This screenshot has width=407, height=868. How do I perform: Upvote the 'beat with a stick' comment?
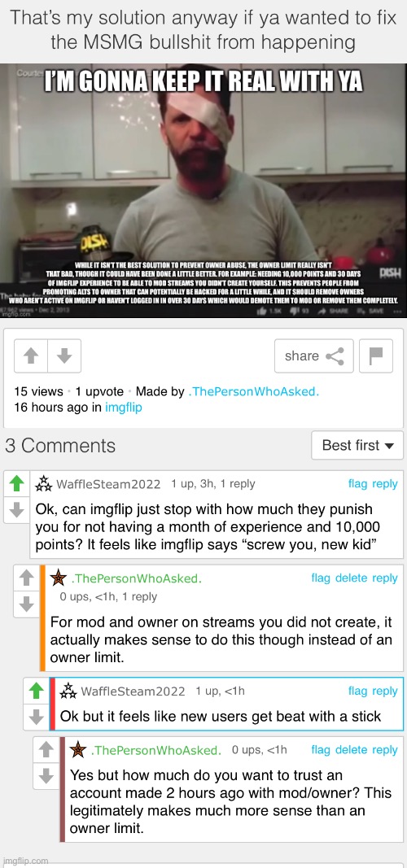(37, 691)
